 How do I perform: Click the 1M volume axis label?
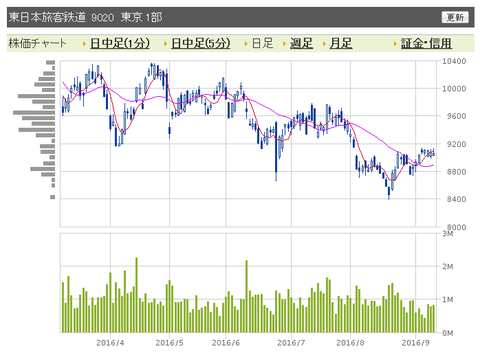448,300
